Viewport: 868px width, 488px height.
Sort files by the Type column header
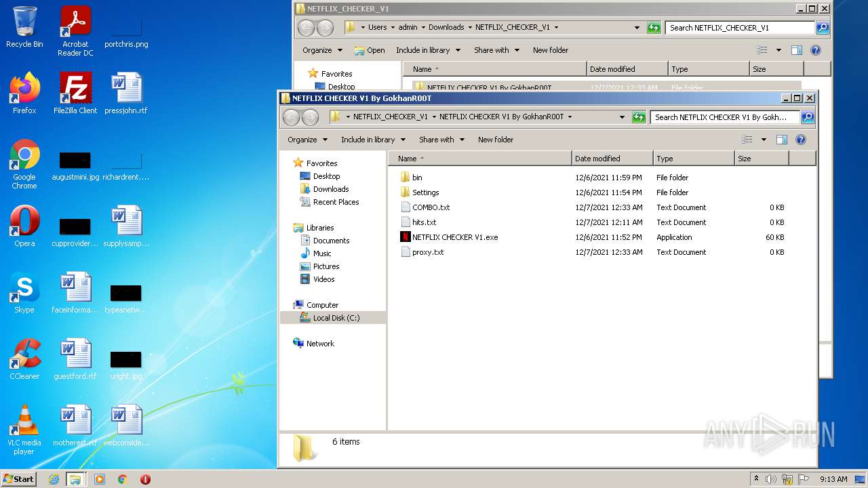(x=694, y=159)
